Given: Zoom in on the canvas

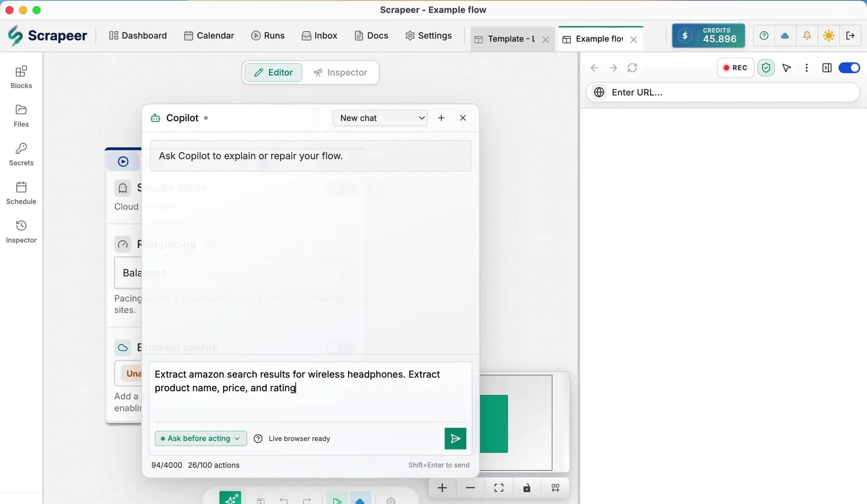Looking at the screenshot, I should 442,488.
